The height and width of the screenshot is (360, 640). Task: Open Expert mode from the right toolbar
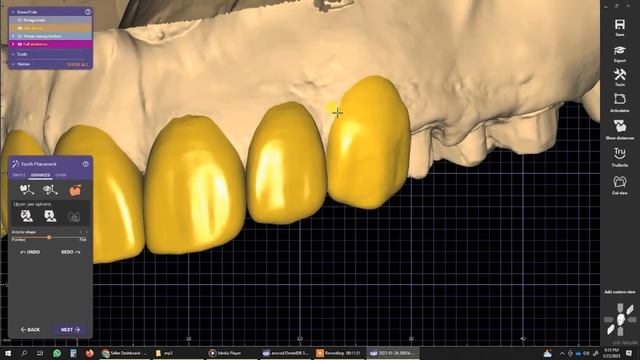coord(620,53)
